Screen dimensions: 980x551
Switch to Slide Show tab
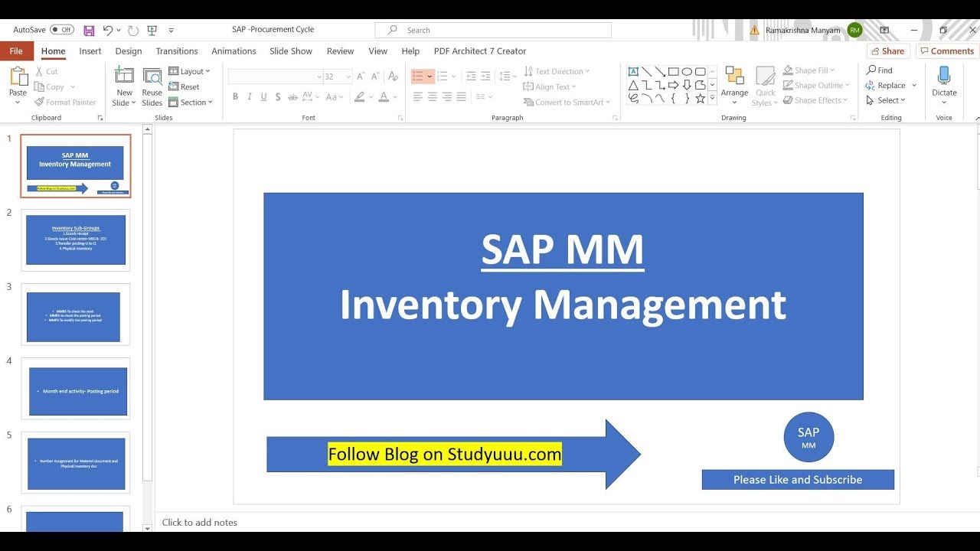pos(291,51)
